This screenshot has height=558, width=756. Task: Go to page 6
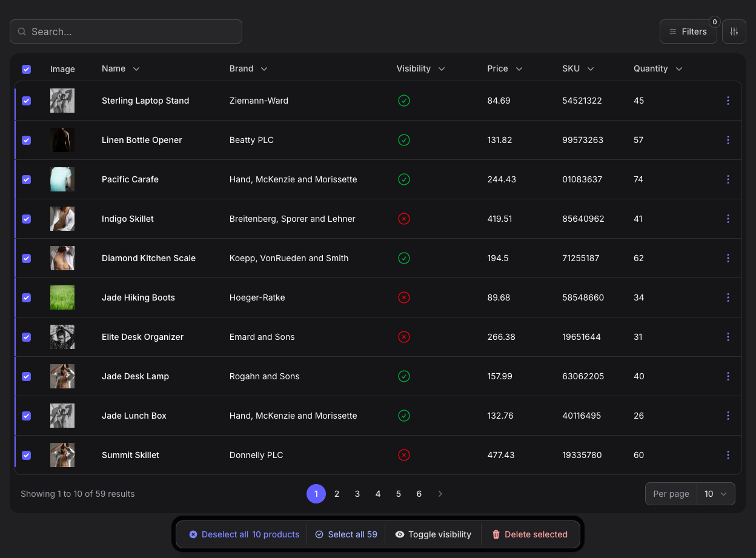point(419,494)
